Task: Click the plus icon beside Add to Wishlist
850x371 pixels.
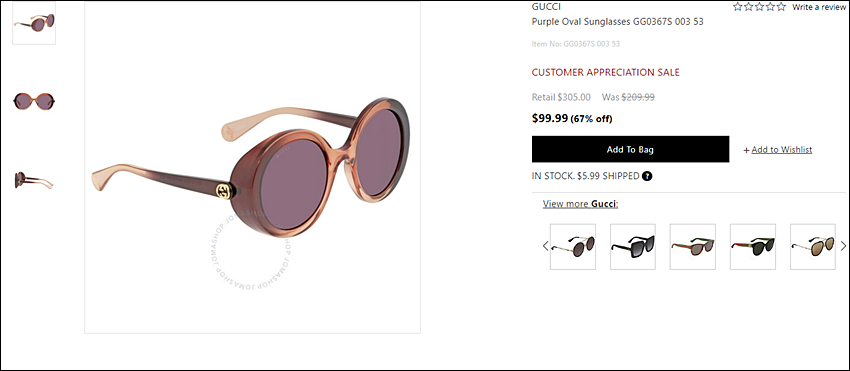Action: 746,150
